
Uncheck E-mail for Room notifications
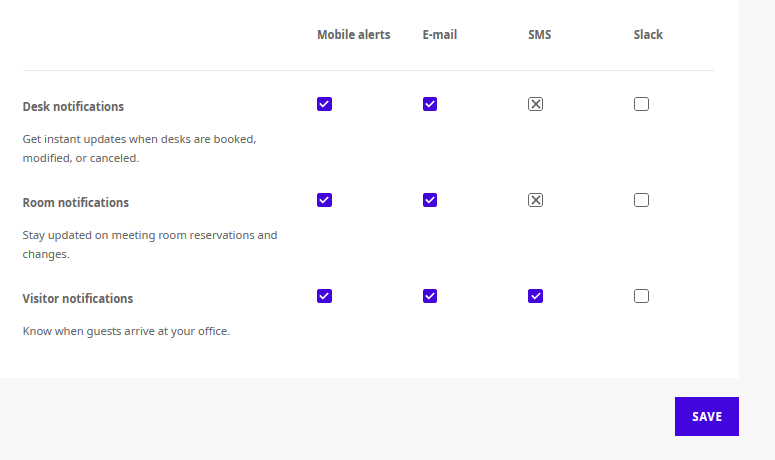[x=430, y=200]
